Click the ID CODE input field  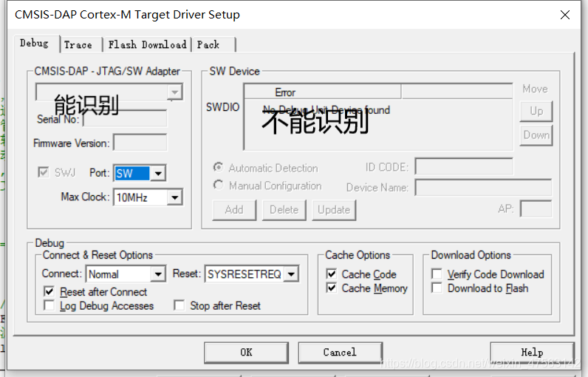point(464,166)
